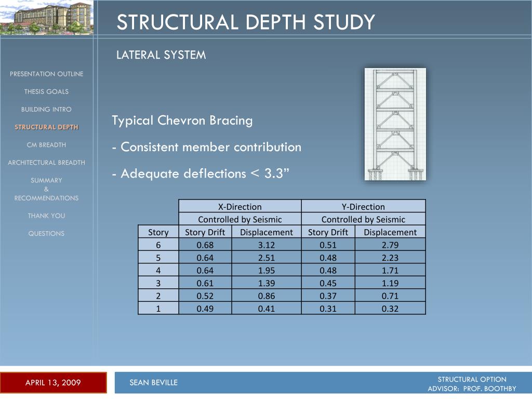Viewport: 532px width, 399px height.
Task: Click the Consistent member contribution bullet
Action: [207, 147]
